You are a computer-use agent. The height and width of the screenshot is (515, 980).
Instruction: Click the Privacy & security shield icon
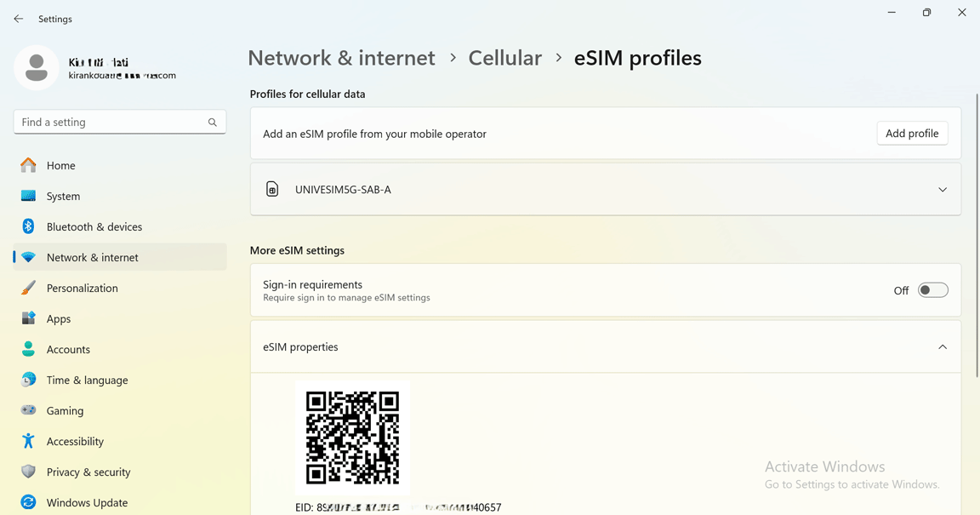pos(29,472)
